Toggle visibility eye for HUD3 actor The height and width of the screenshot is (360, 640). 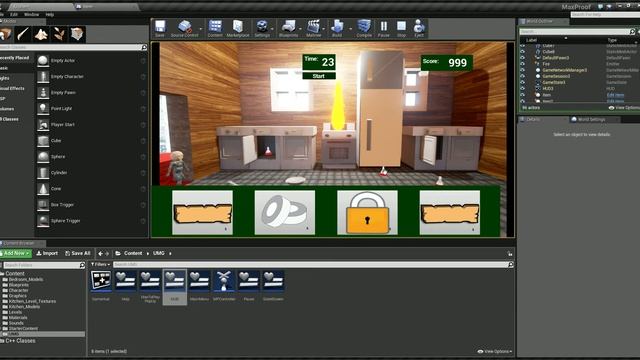pos(522,89)
